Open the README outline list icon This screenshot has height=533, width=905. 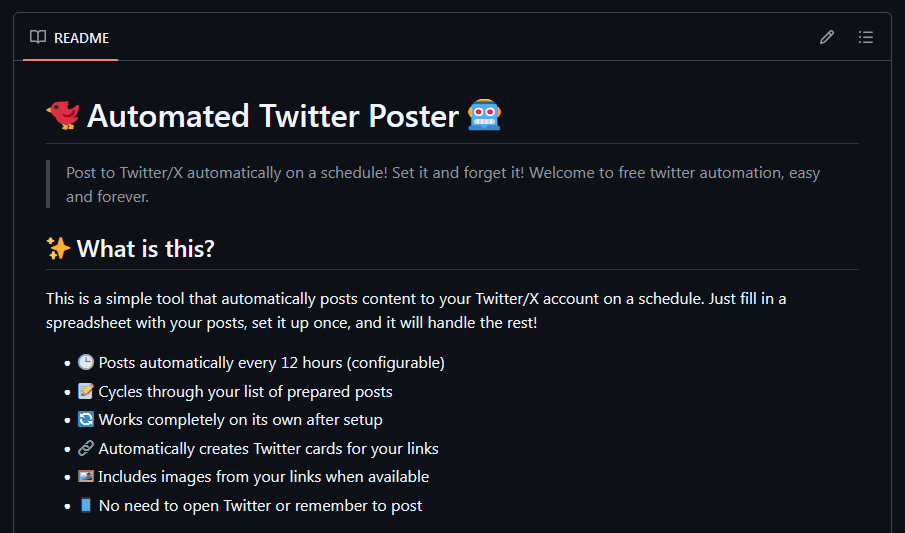pyautogui.click(x=866, y=37)
